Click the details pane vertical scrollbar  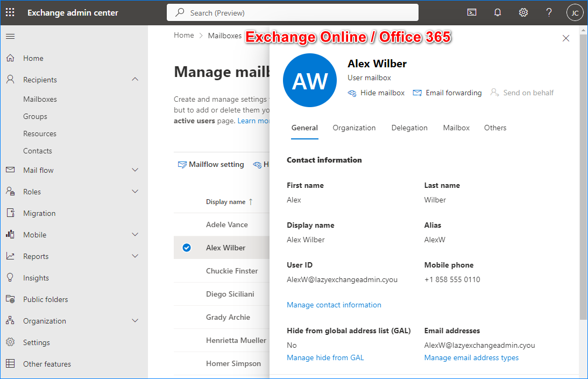[x=583, y=177]
